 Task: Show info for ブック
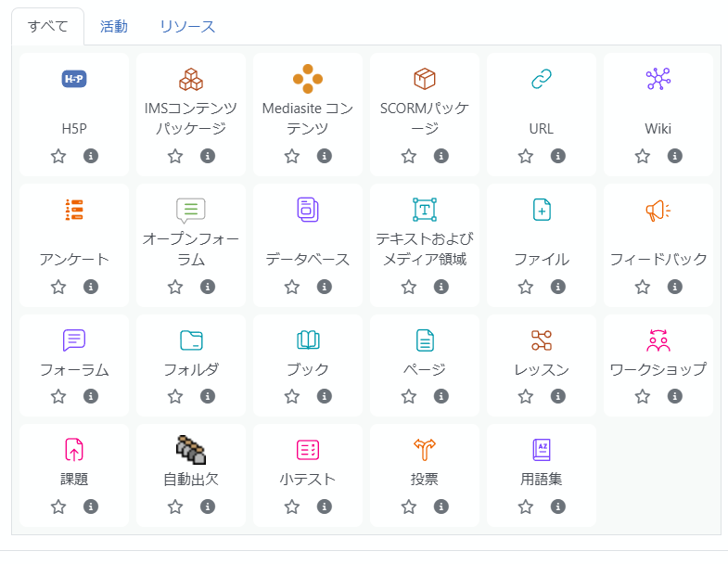(325, 396)
